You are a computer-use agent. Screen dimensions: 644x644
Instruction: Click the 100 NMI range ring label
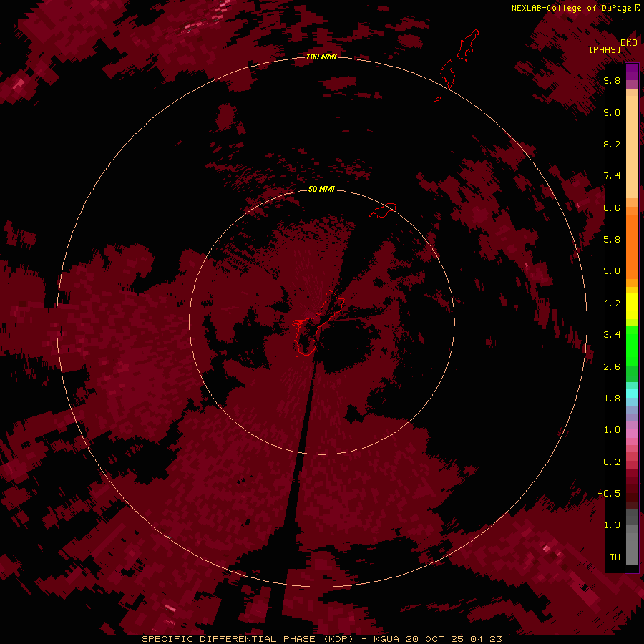pos(321,57)
